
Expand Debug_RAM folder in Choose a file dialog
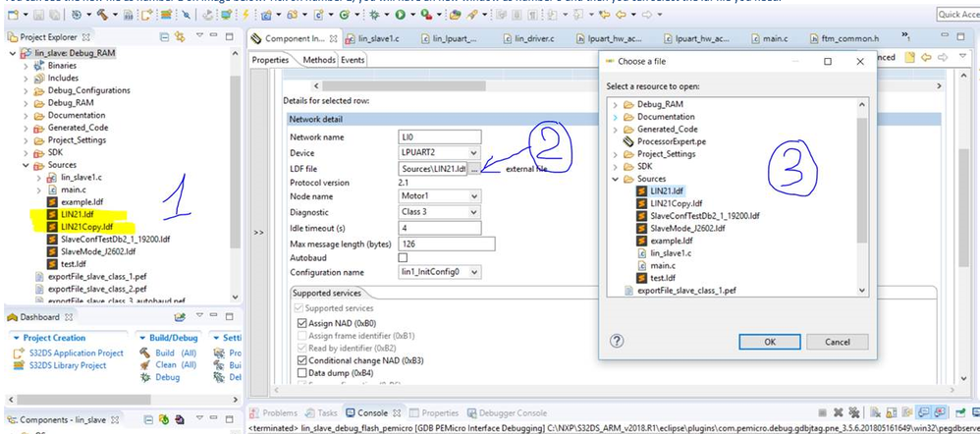pyautogui.click(x=616, y=104)
